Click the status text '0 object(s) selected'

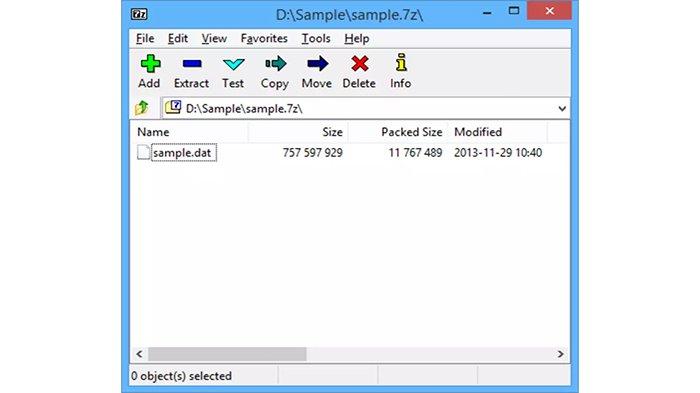(181, 376)
